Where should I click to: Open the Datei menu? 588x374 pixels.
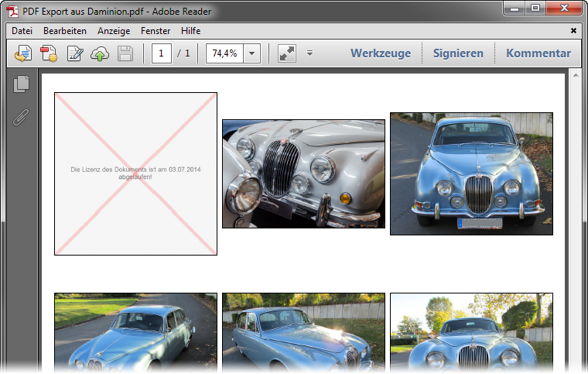(x=22, y=31)
